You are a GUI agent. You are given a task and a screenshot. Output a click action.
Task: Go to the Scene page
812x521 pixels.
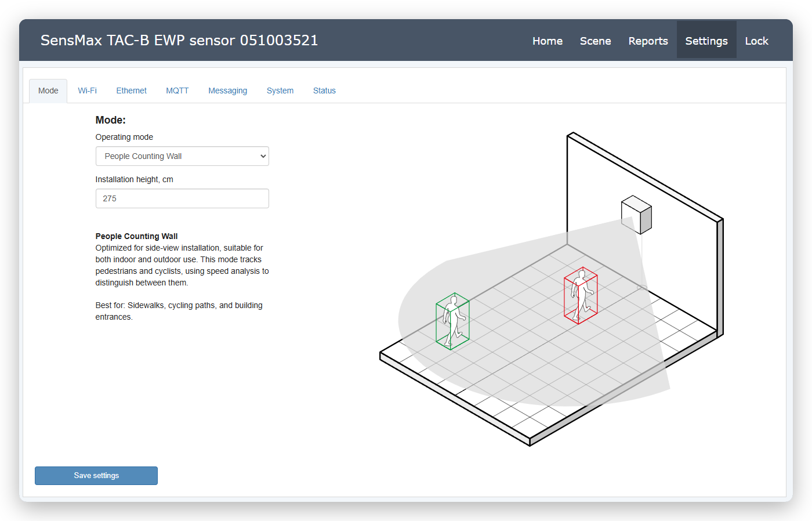595,41
